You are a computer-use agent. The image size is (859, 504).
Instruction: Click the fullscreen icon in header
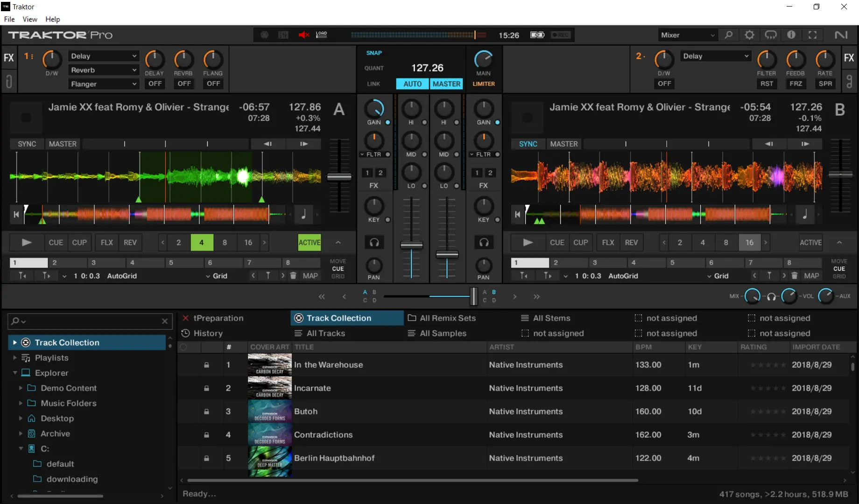click(812, 35)
